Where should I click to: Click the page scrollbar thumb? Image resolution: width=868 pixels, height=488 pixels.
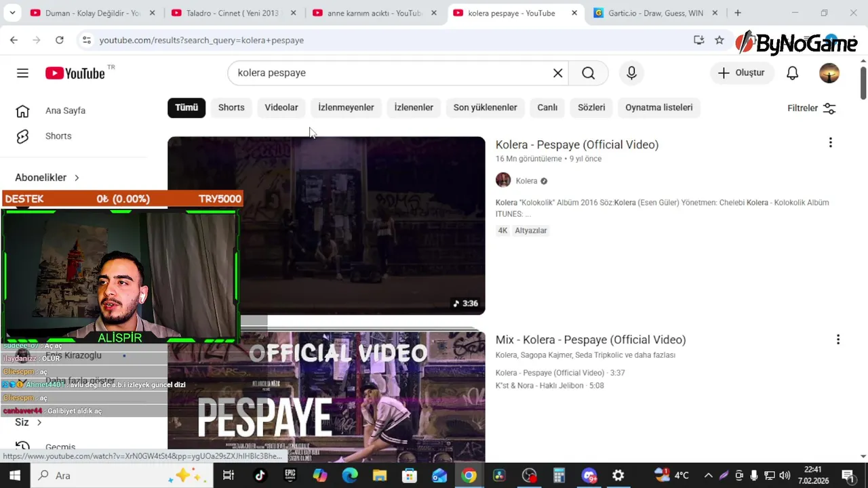[863, 83]
